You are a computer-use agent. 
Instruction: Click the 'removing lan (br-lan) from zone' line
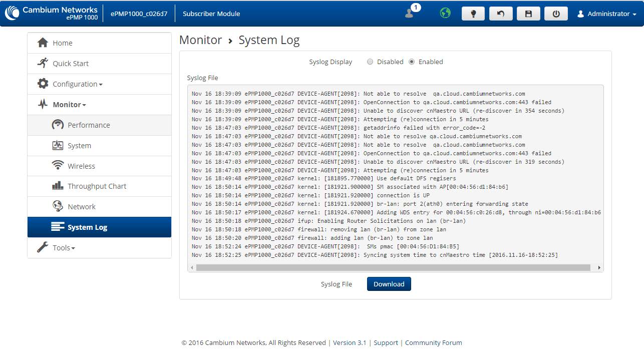tap(319, 229)
